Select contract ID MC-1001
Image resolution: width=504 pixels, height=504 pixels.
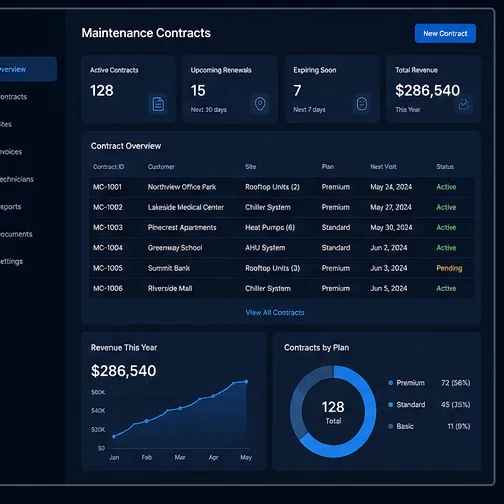coord(107,187)
